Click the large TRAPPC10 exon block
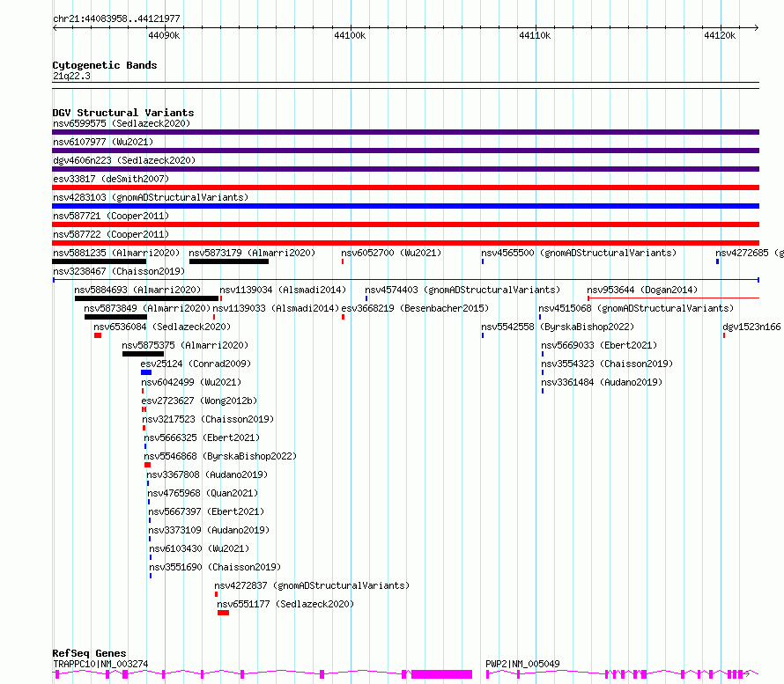This screenshot has width=784, height=684. point(441,674)
